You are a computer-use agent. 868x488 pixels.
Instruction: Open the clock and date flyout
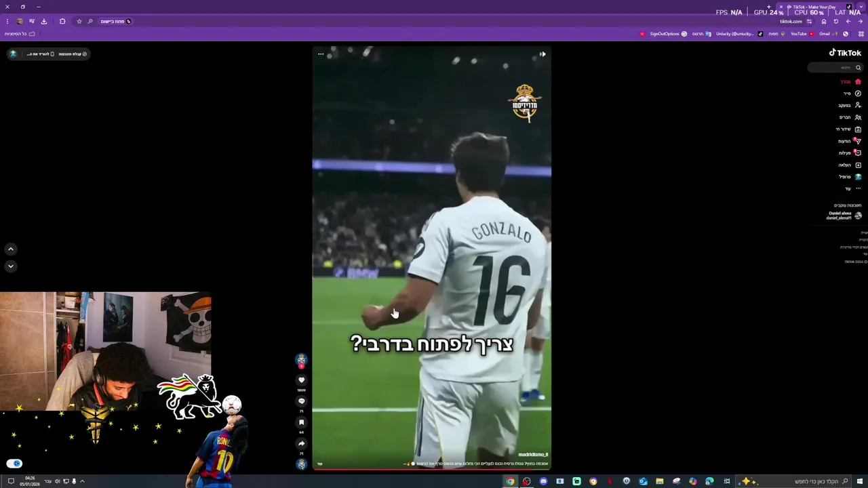pyautogui.click(x=31, y=481)
